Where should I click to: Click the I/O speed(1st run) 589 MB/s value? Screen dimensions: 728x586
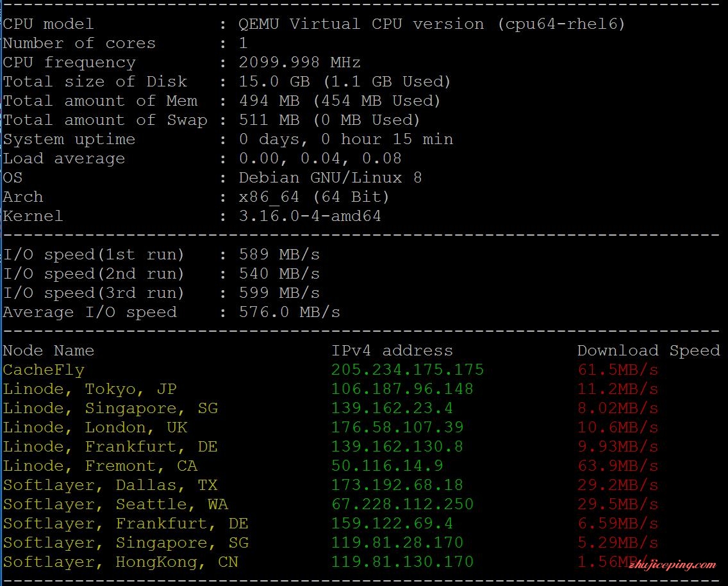click(279, 255)
